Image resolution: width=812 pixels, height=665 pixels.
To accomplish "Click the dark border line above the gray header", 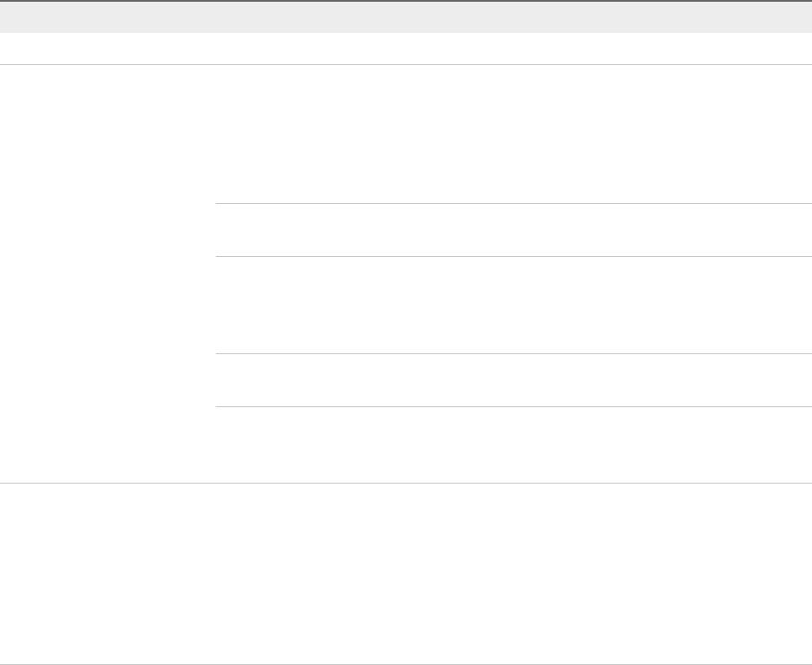I will click(406, 1).
